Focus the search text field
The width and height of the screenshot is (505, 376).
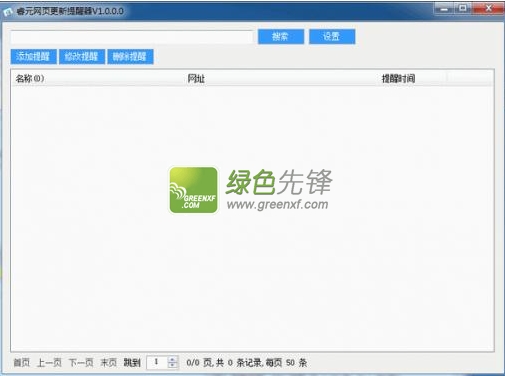132,37
